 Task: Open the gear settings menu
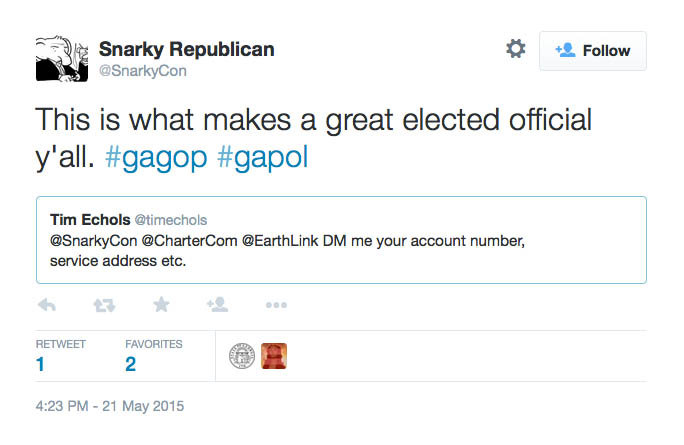tap(516, 49)
